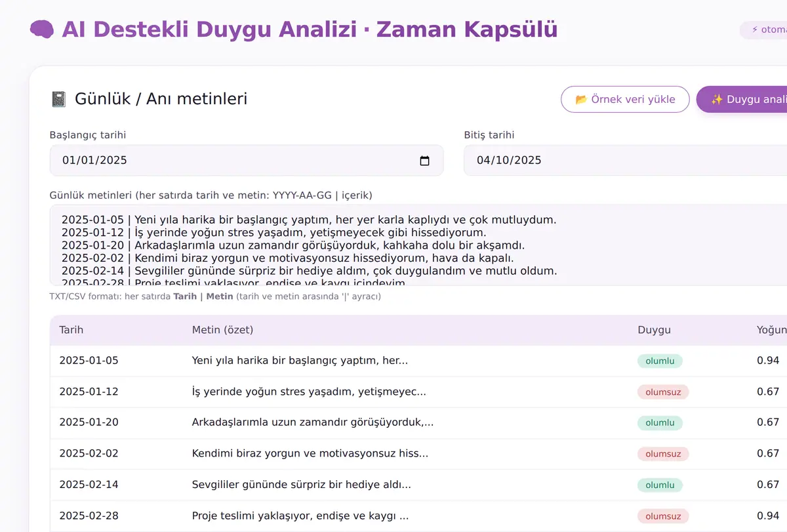Viewport: 787px width, 532px height.
Task: Select the 2025-01-20 date cell
Action: [x=89, y=422]
